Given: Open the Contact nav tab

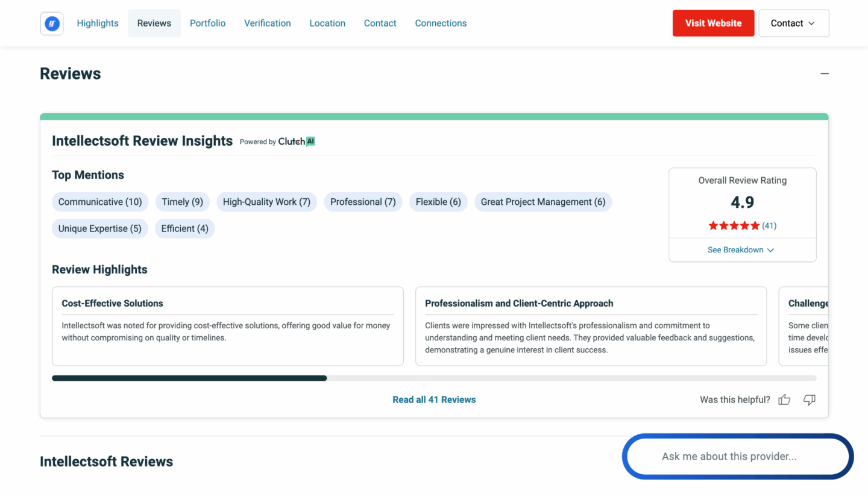Looking at the screenshot, I should click(x=380, y=23).
